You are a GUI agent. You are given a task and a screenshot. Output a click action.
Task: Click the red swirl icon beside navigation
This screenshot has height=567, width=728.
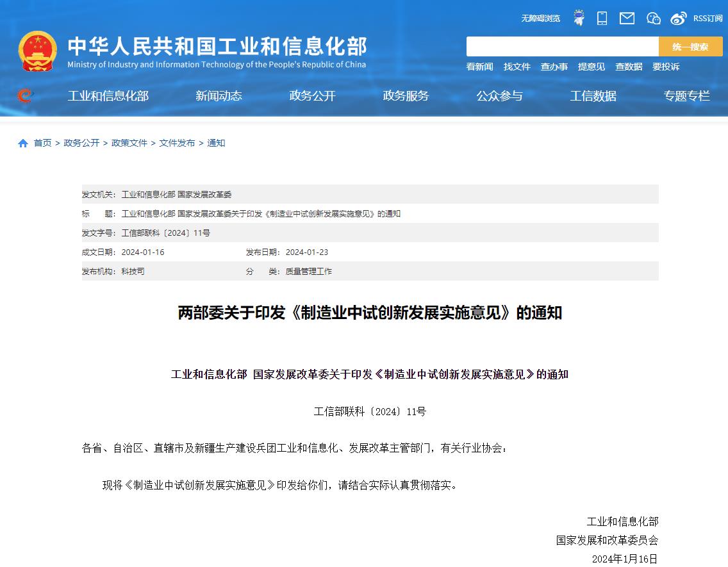[x=24, y=95]
